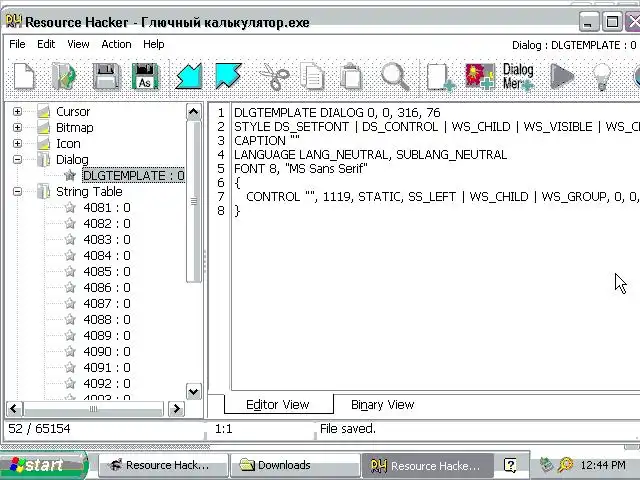640x480 pixels.
Task: Click the Dialog Merge toolbar icon
Action: click(x=518, y=77)
